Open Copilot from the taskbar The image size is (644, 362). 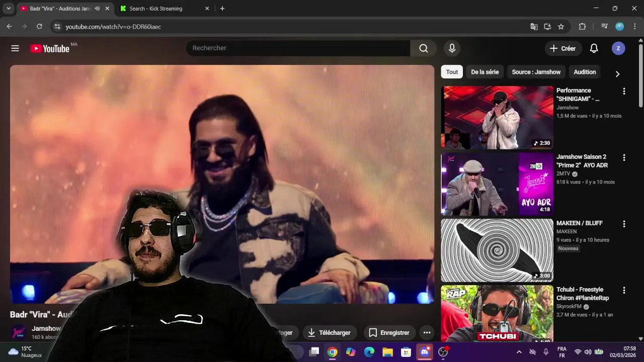click(351, 352)
